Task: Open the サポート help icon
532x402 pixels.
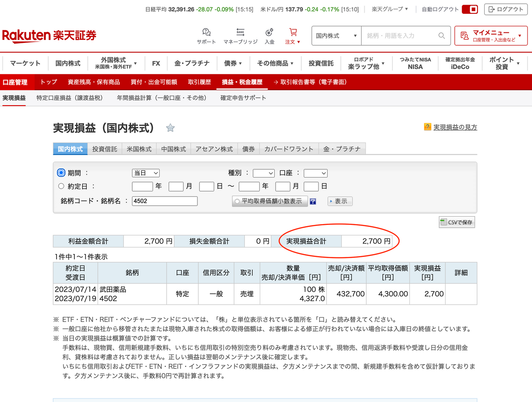Action: coord(206,32)
